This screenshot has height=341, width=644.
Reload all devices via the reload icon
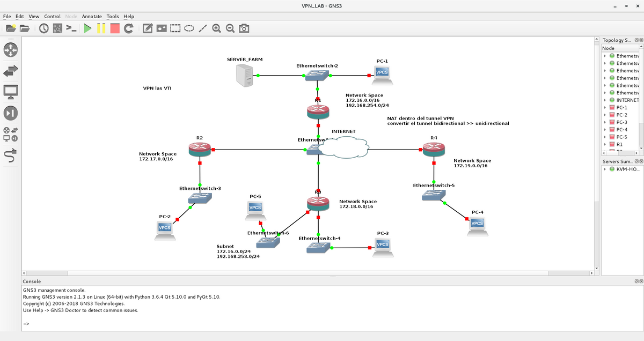[128, 28]
